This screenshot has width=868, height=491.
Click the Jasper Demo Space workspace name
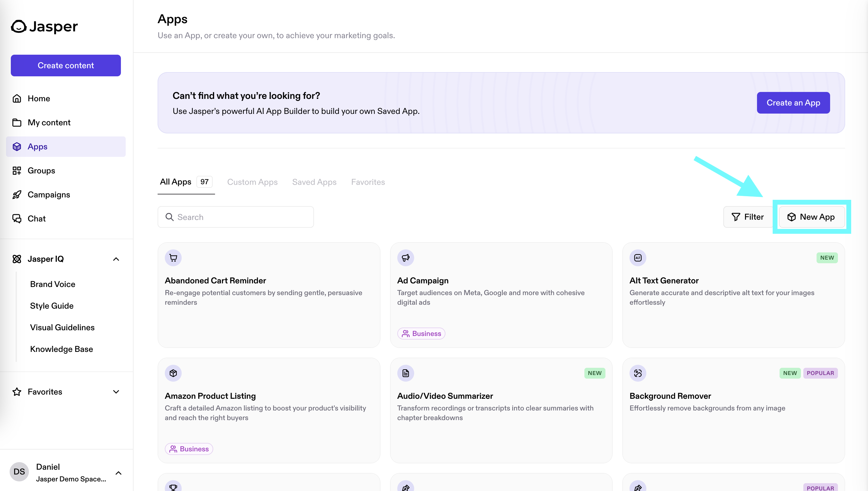[71, 479]
